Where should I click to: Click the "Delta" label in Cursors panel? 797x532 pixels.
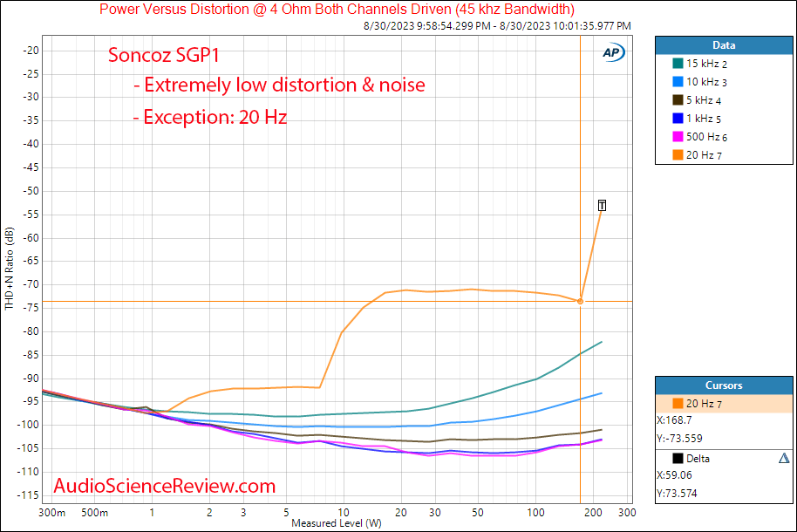(698, 459)
